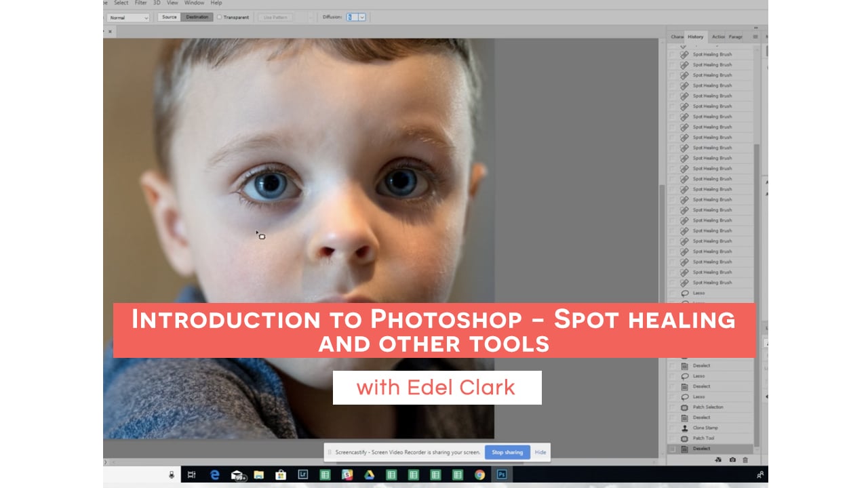
Task: Open Photoshop from the taskbar
Action: [501, 475]
